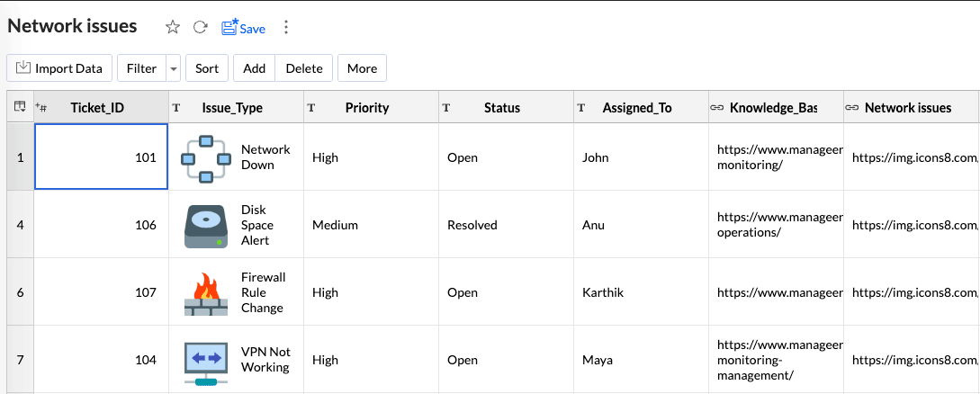The width and height of the screenshot is (980, 394).
Task: Open the three-dot more options menu
Action: pos(286,27)
